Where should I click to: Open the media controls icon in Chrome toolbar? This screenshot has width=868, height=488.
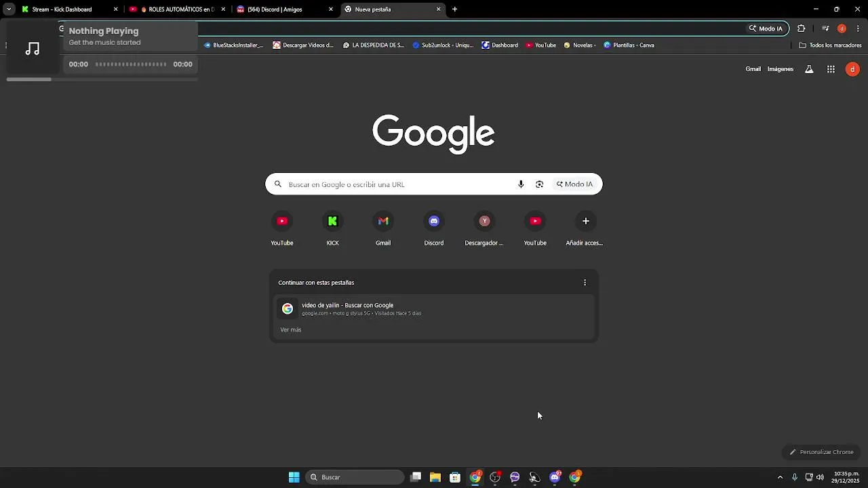[825, 28]
